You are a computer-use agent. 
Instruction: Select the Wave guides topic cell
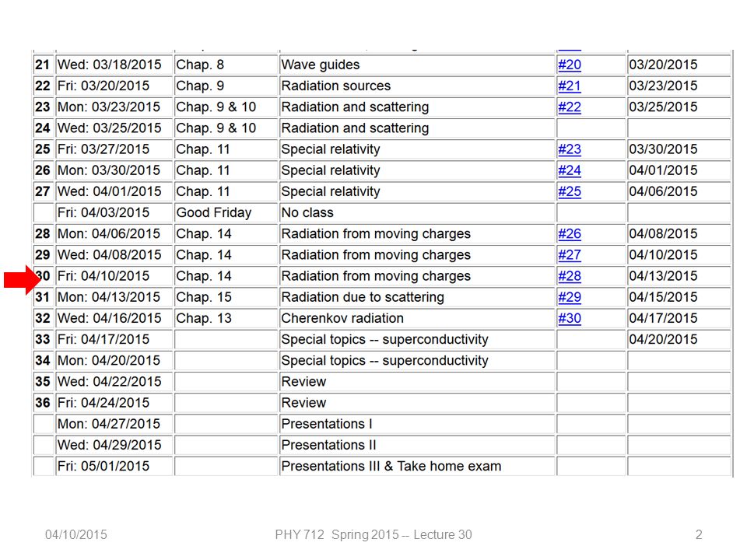[417, 65]
